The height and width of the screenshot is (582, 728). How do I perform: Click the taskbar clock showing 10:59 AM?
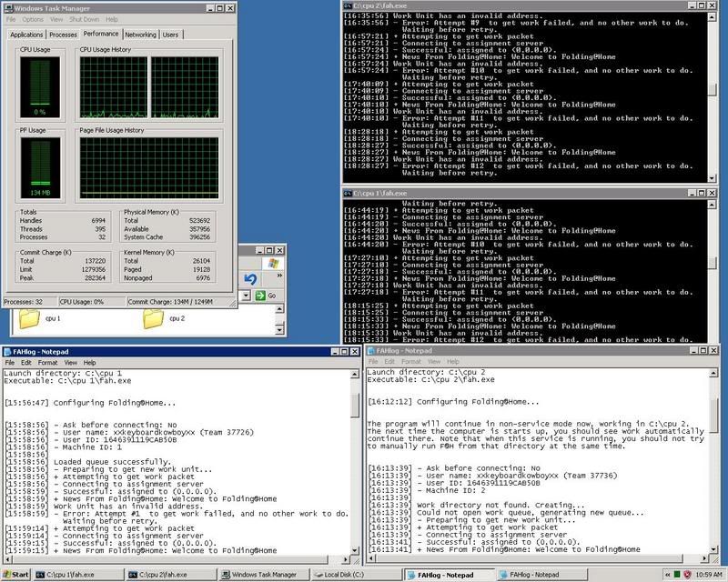click(x=709, y=575)
